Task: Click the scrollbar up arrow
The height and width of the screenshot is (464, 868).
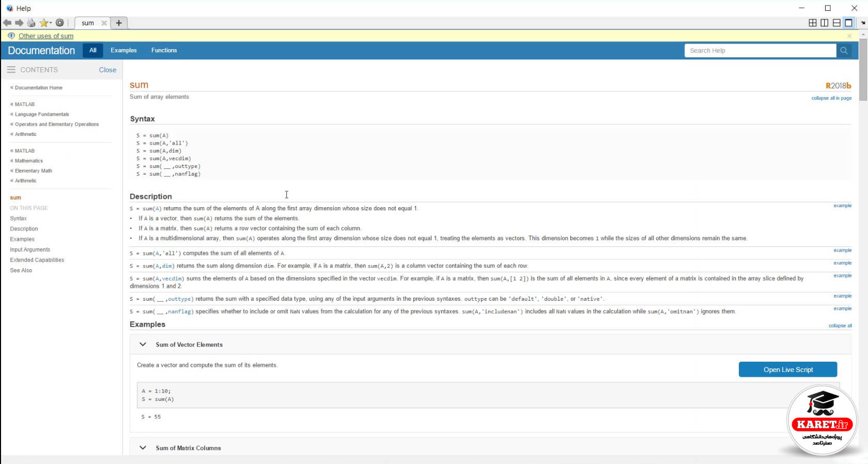Action: 863,34
